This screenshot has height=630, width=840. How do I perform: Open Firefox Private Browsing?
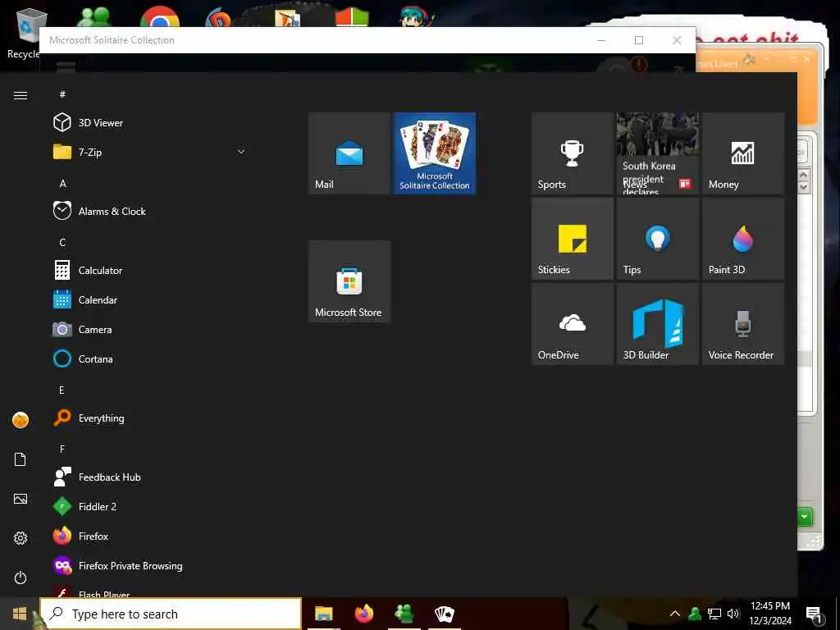pyautogui.click(x=150, y=566)
